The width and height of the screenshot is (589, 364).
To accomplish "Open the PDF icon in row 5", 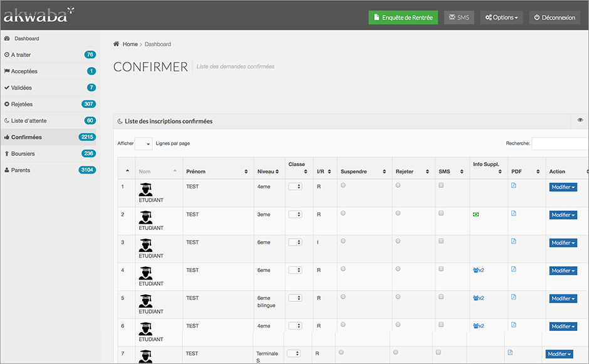I will coord(514,297).
